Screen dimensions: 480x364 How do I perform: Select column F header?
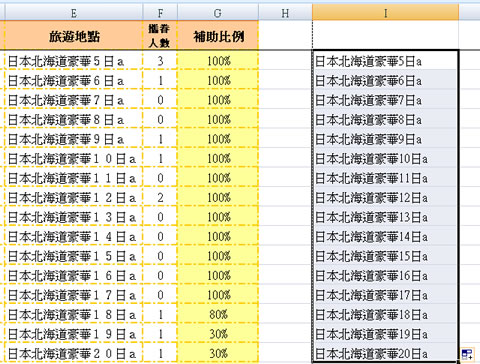tap(160, 13)
